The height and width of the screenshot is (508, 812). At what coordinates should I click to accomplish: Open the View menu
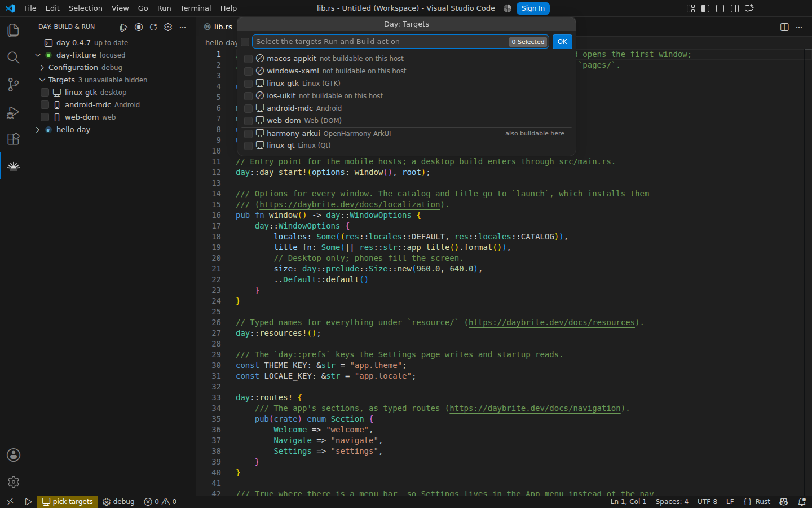(120, 8)
